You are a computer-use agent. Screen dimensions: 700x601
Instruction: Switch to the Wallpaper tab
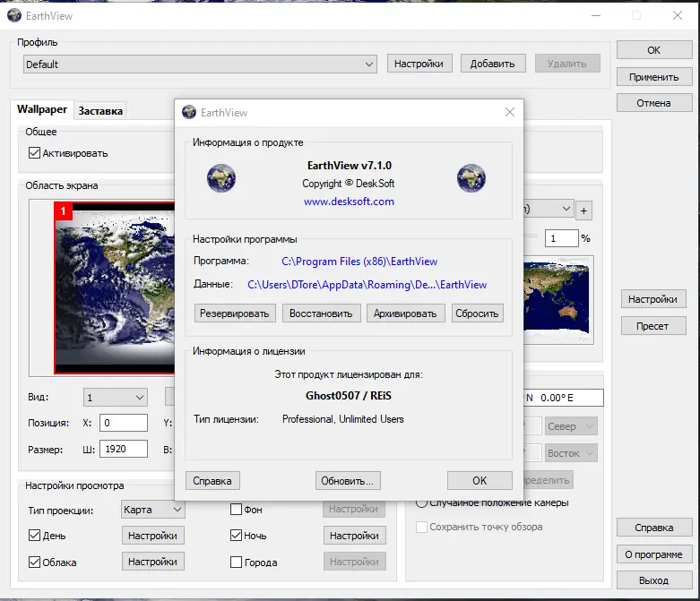point(42,109)
